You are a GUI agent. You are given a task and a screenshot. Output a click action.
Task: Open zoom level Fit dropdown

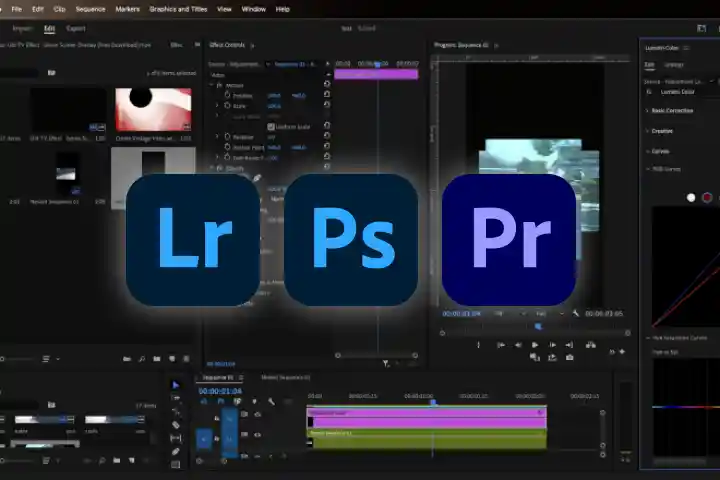click(509, 314)
